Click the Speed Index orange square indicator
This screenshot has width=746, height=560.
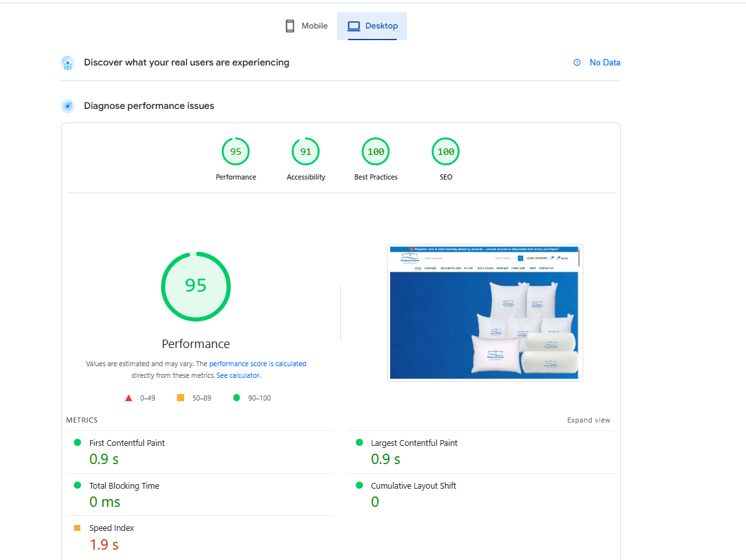(77, 528)
